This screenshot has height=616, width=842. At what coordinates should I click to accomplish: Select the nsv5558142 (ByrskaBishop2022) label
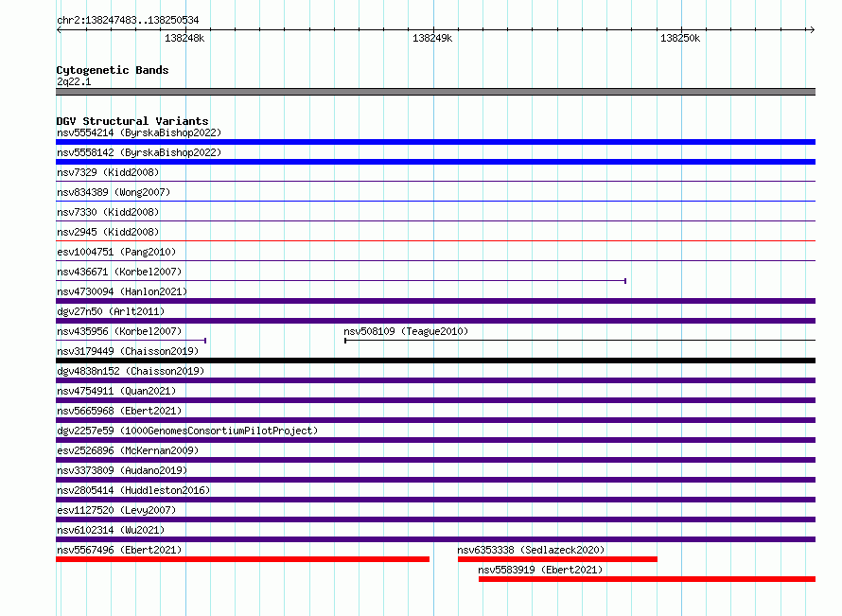[x=139, y=152]
